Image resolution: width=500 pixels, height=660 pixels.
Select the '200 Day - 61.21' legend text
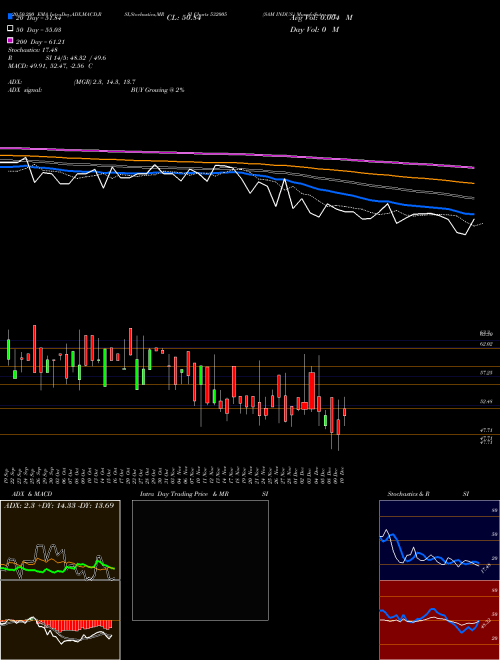pos(40,42)
